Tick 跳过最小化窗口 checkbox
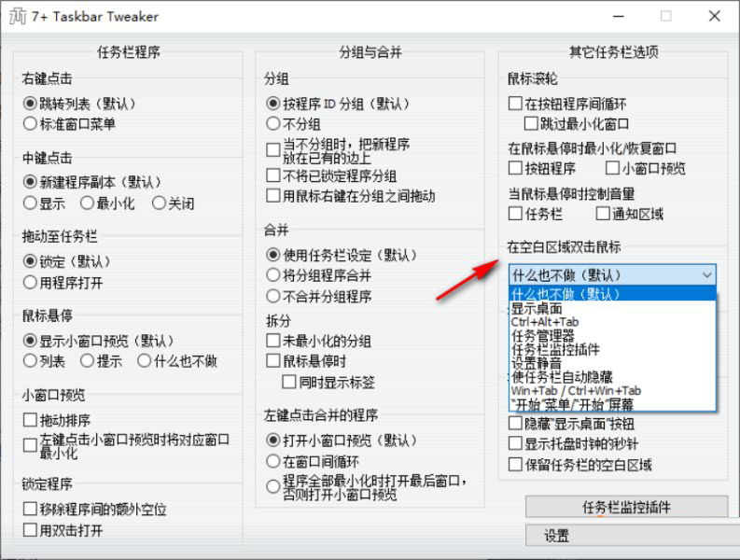740x560 pixels. click(531, 124)
